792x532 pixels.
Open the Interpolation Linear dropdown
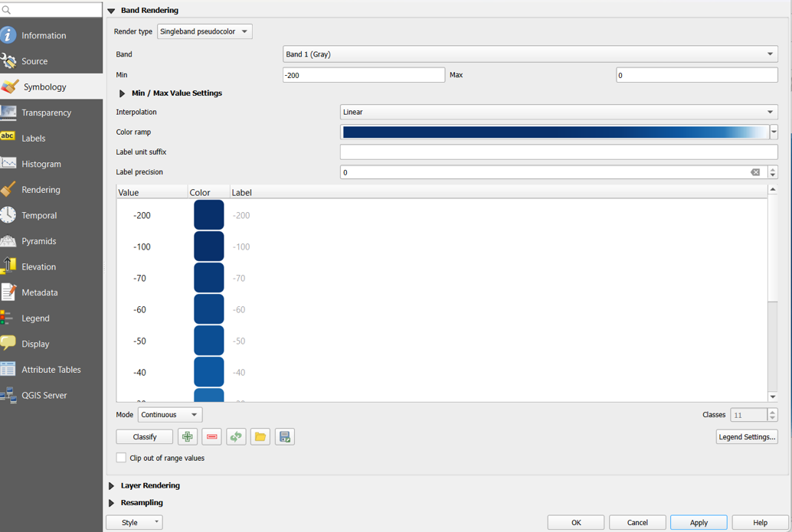558,112
